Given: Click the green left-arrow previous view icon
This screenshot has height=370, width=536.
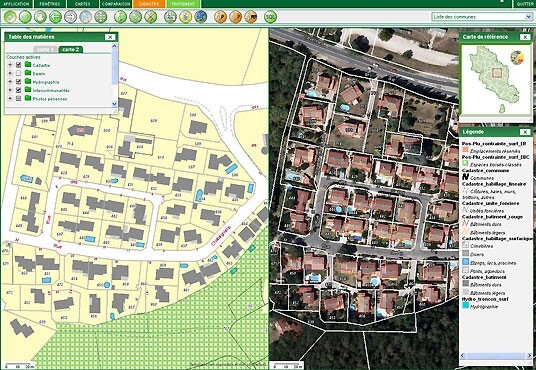Looking at the screenshot, I should pos(55,17).
